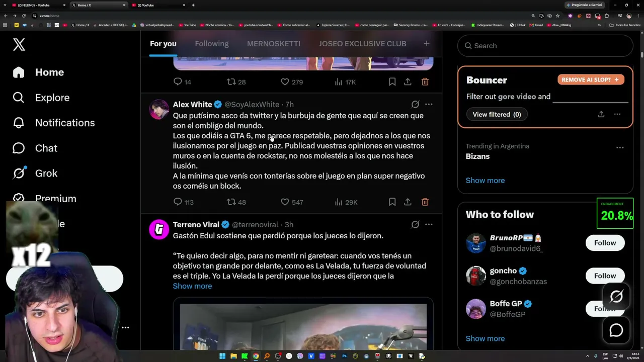Open BrunoRP's profile avatar
The image size is (644, 362).
tap(476, 243)
